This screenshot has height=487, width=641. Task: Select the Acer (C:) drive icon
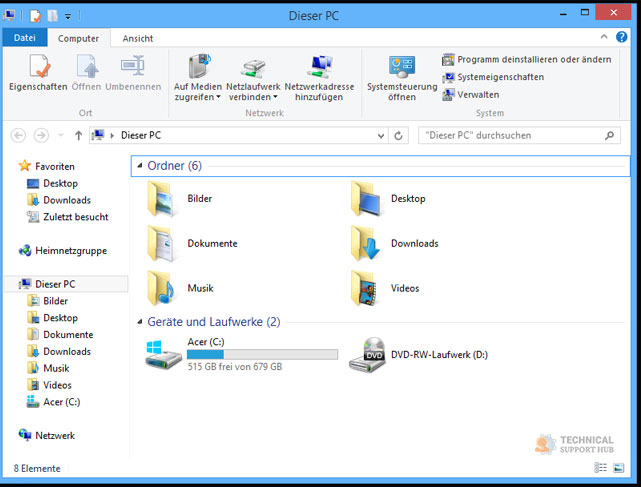(x=163, y=354)
